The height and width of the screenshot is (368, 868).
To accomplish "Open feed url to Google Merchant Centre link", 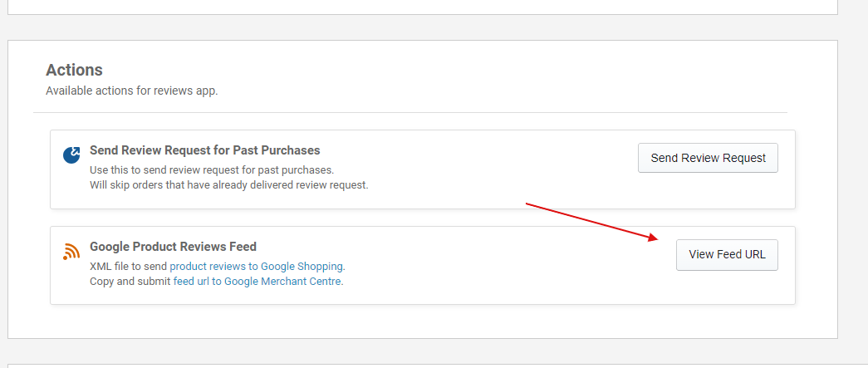I will coord(257,282).
